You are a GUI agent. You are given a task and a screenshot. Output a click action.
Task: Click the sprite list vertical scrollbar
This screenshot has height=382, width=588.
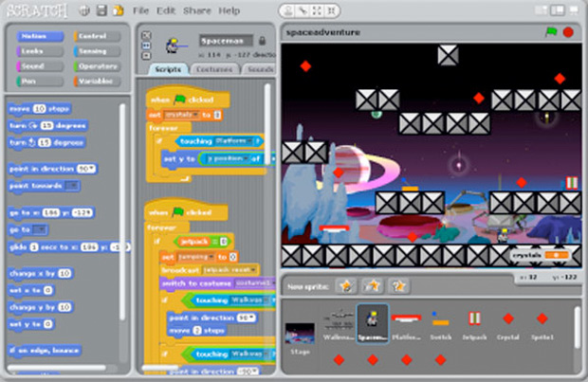(578, 326)
